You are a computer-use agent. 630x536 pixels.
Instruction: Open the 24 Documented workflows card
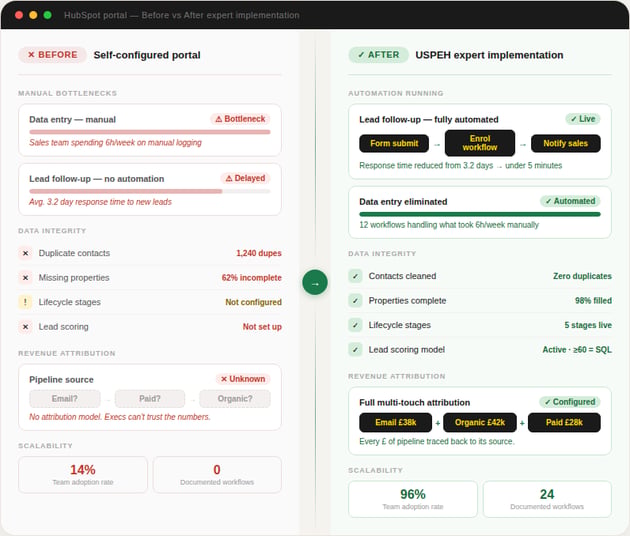547,499
